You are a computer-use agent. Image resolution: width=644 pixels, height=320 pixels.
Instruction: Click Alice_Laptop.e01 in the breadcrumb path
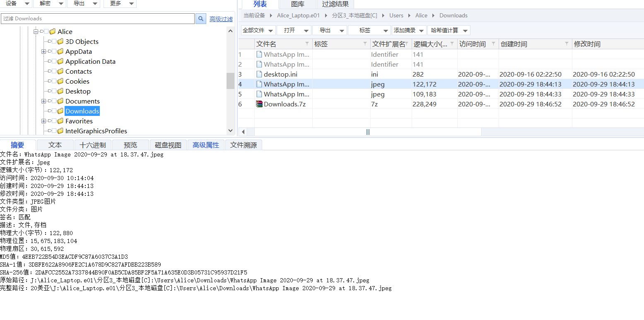[299, 15]
